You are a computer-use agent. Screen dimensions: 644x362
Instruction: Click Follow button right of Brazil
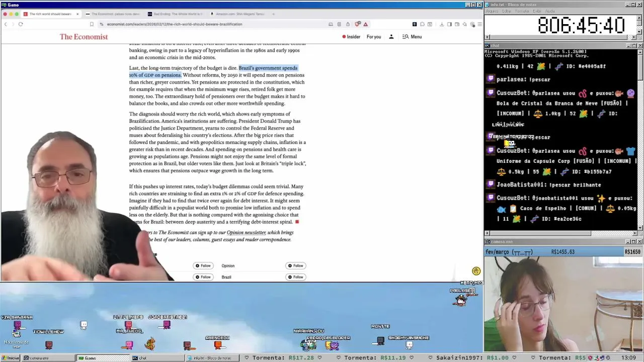[296, 277]
